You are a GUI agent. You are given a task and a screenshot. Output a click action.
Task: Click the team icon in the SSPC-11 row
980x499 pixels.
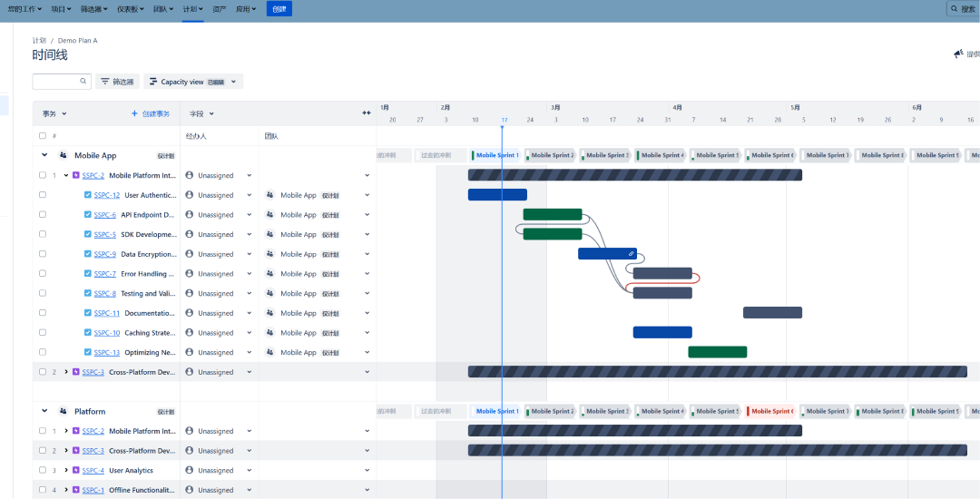point(270,313)
